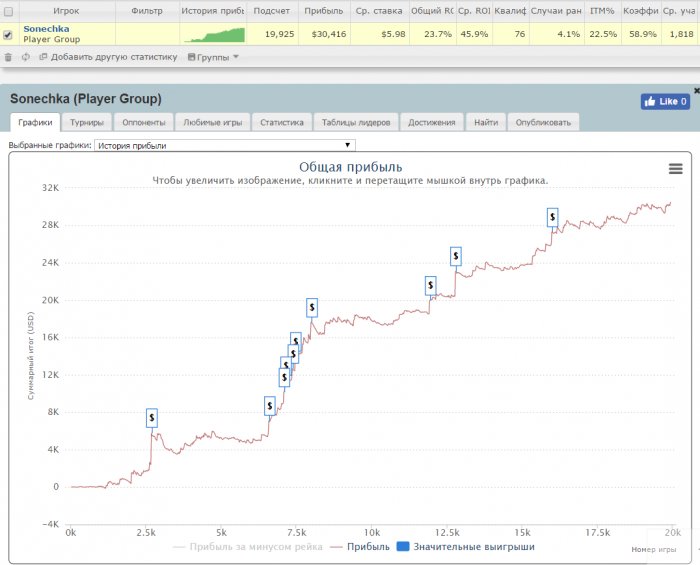Click $ marker near 20K at 8k games
Viewport: 700px width, 565px height.
coord(312,307)
